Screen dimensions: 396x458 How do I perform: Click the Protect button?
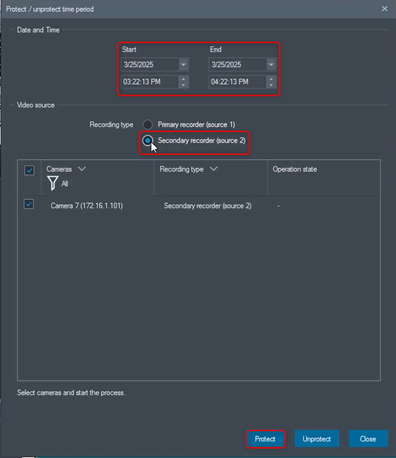pos(265,439)
